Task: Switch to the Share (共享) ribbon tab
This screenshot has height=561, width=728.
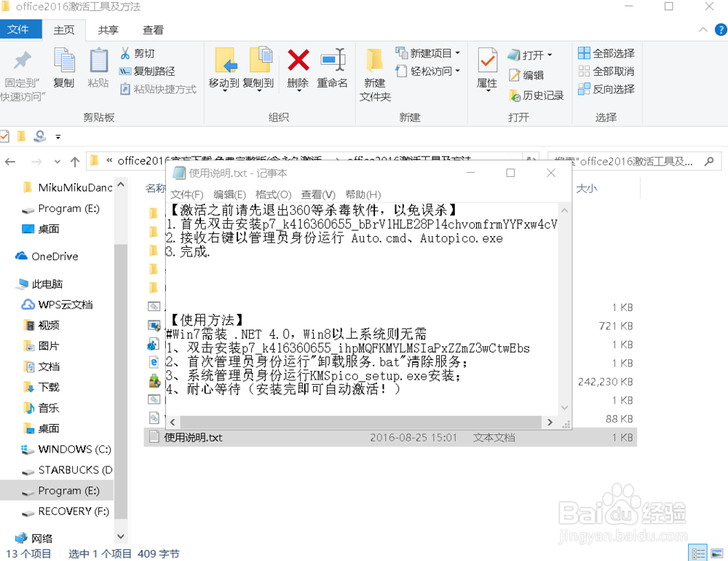Action: [108, 30]
